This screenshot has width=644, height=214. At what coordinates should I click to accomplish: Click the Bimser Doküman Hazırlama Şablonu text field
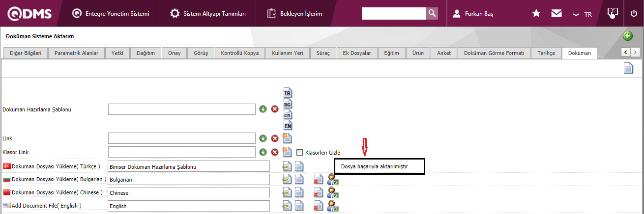coord(189,167)
